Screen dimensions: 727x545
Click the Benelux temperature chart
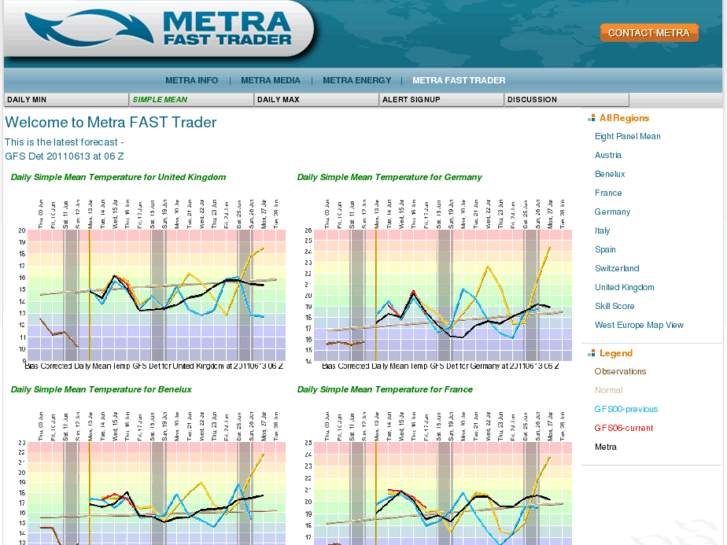[x=152, y=478]
